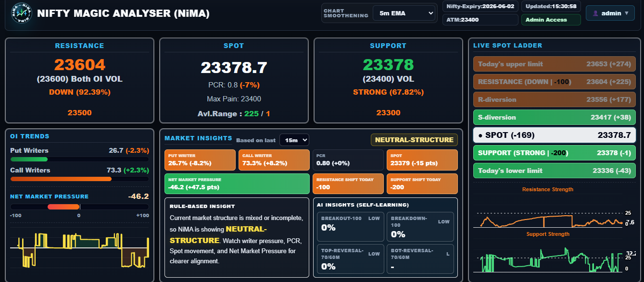Click the Net Market Pressure gauge bar
This screenshot has width=644, height=282.
click(x=79, y=207)
